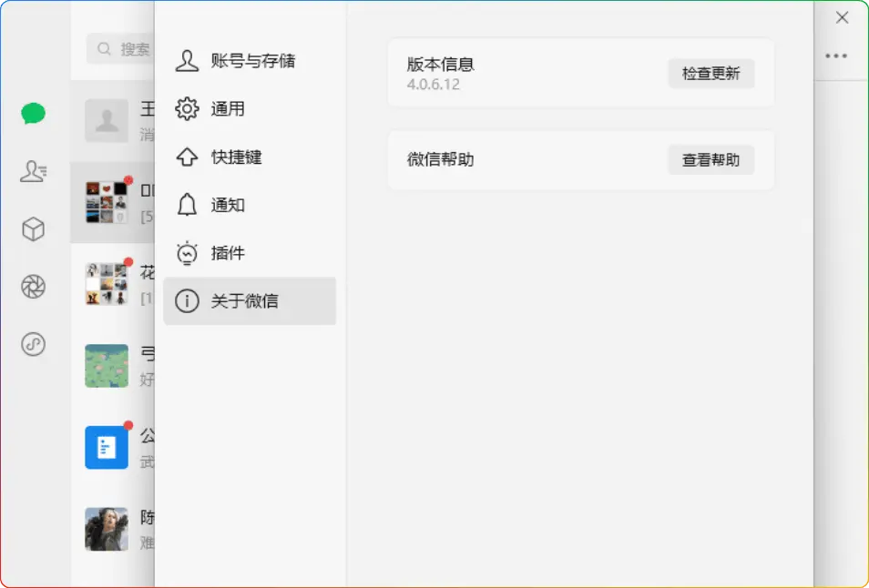
Task: Open Moments shutter icon in sidebar
Action: coord(34,287)
